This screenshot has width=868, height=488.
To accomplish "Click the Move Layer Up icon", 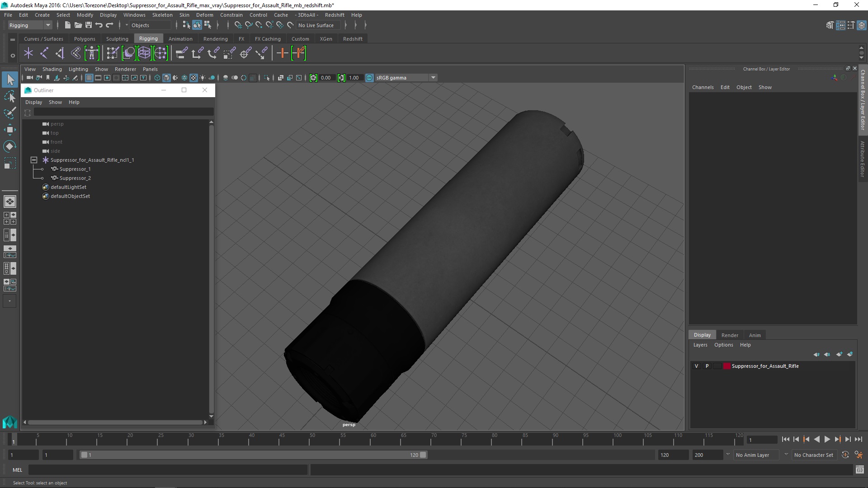I will point(816,354).
